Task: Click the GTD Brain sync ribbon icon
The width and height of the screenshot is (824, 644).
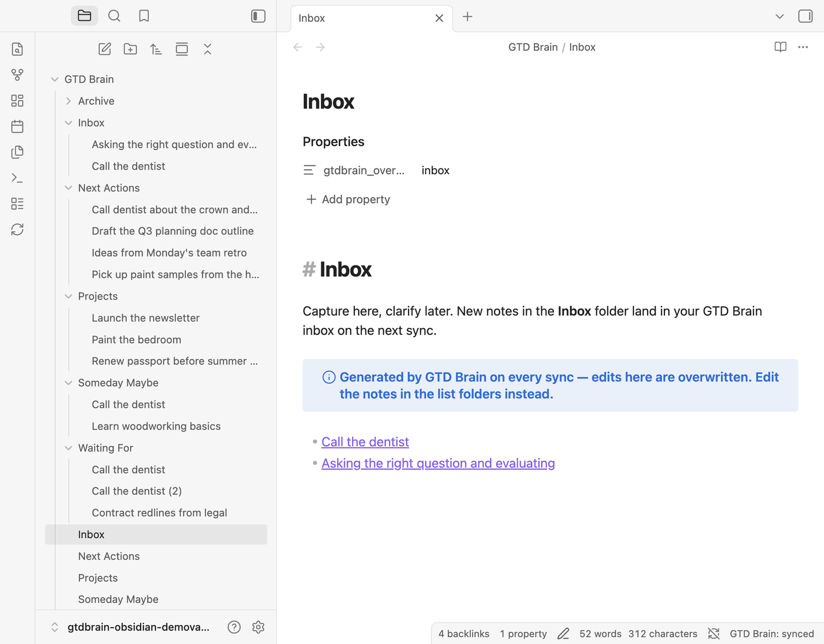Action: pos(17,230)
